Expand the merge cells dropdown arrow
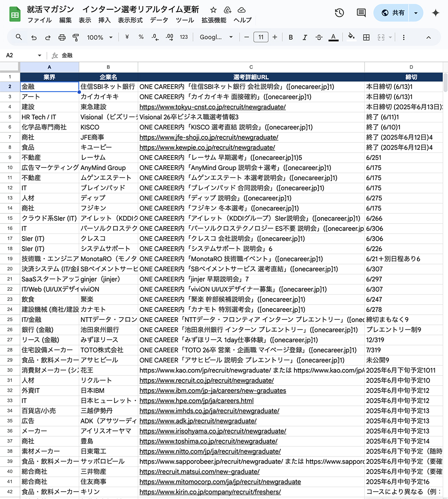Screen dimensions: 448x499 click(390, 37)
